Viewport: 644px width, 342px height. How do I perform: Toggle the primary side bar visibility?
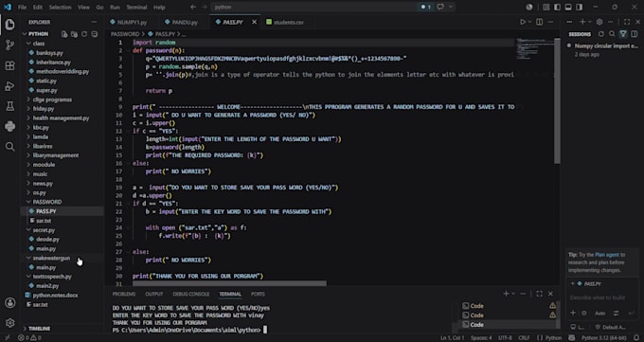coord(557,7)
